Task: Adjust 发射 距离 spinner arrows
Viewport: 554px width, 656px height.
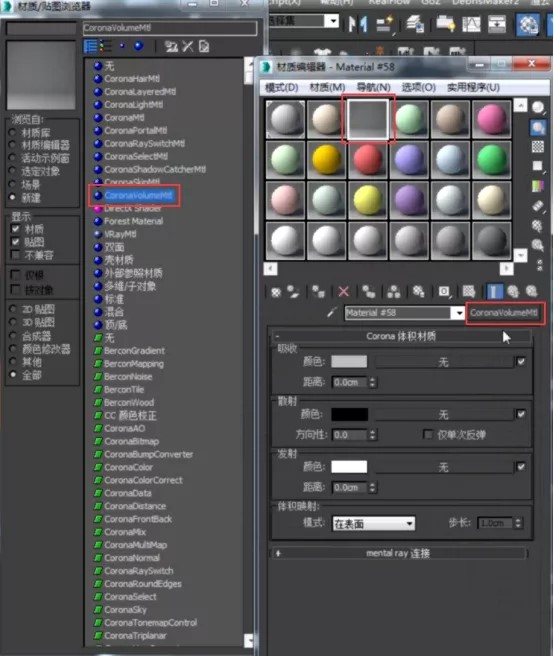Action: [372, 487]
